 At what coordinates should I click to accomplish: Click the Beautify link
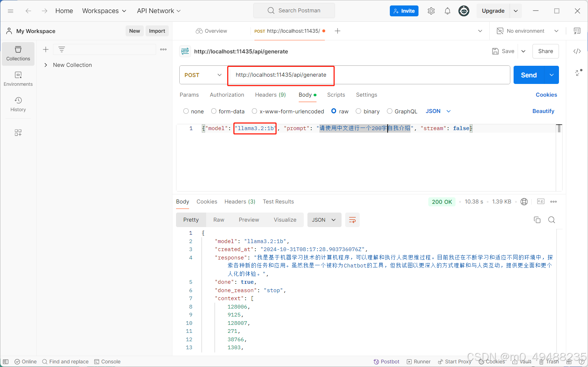click(x=543, y=111)
